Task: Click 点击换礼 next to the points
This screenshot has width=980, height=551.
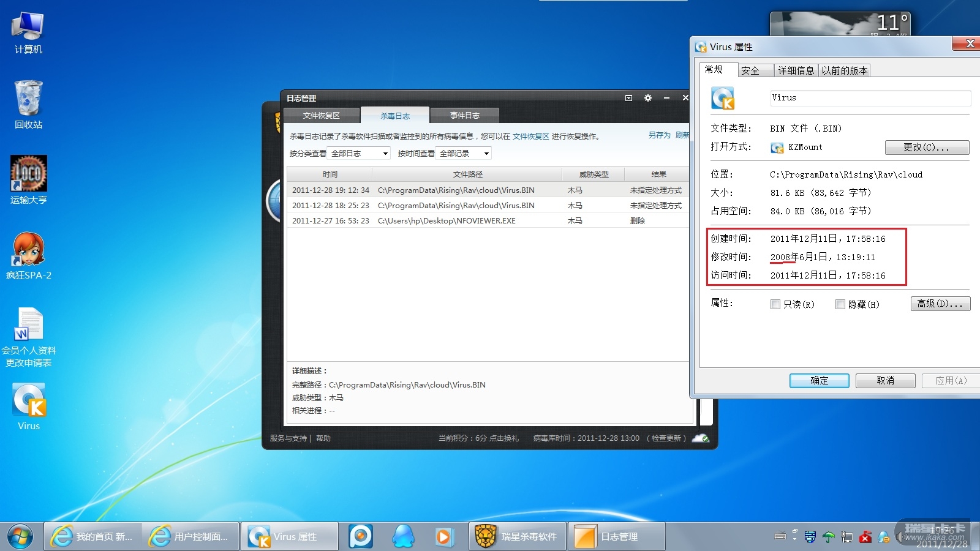Action: coord(504,438)
